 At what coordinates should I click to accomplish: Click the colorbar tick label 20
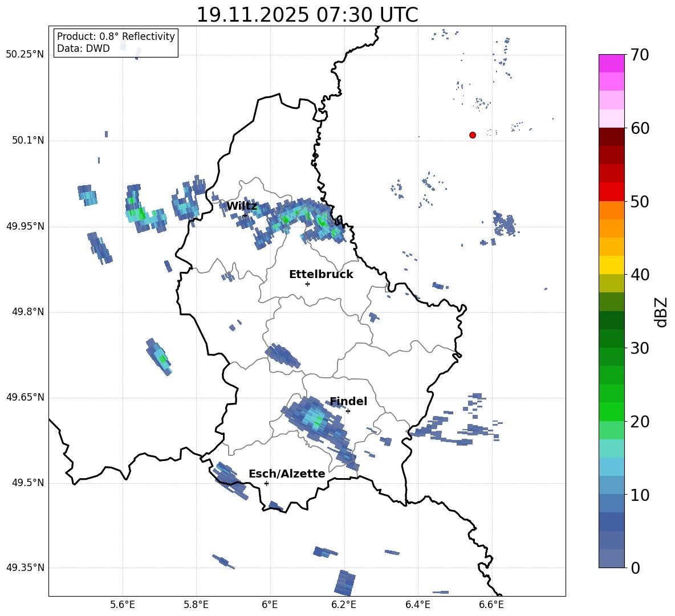640,422
